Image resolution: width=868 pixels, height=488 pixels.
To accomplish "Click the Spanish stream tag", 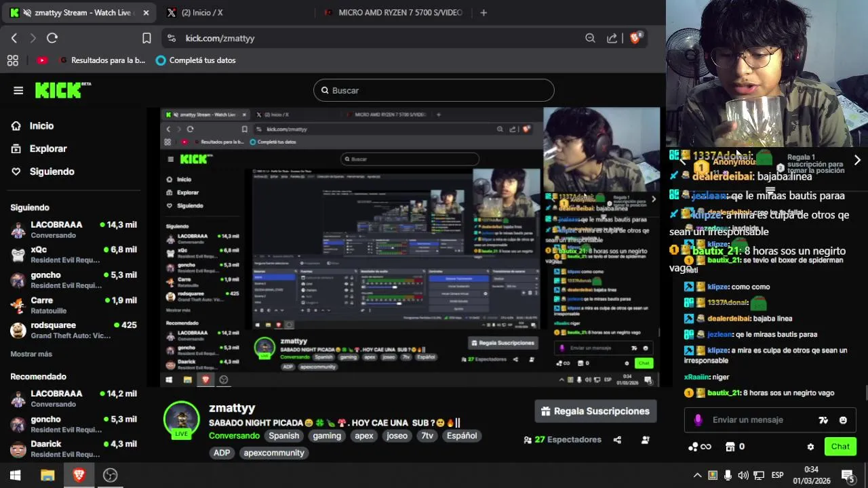I will click(283, 436).
